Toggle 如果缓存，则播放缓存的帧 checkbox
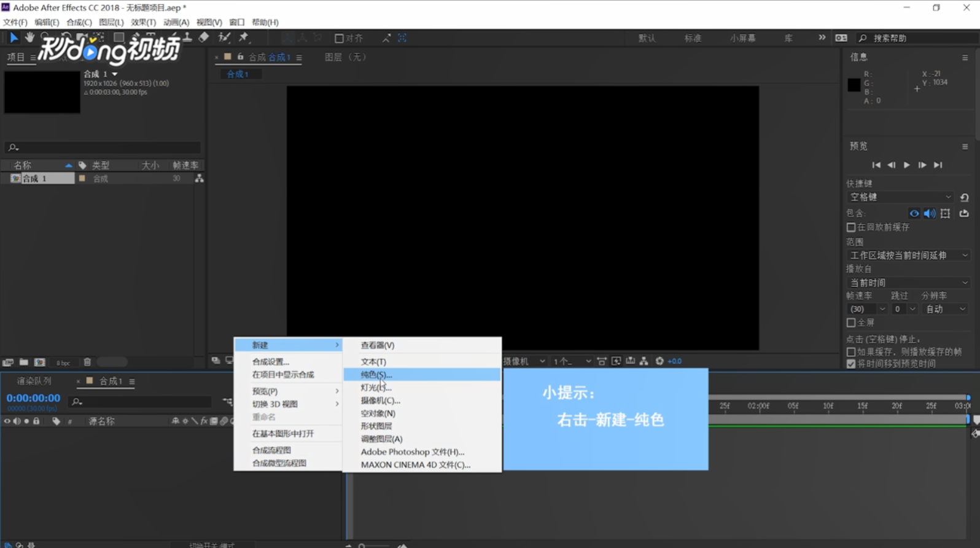The height and width of the screenshot is (548, 980). (851, 352)
